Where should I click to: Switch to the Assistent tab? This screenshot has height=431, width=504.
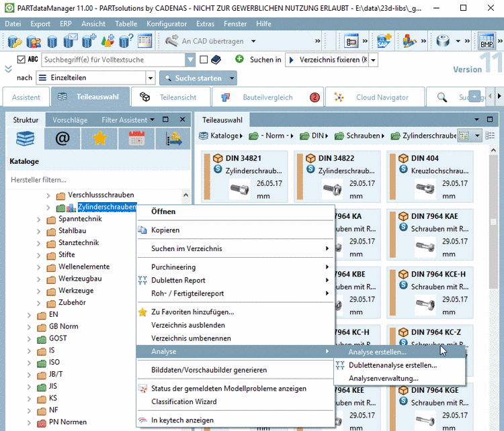click(26, 97)
